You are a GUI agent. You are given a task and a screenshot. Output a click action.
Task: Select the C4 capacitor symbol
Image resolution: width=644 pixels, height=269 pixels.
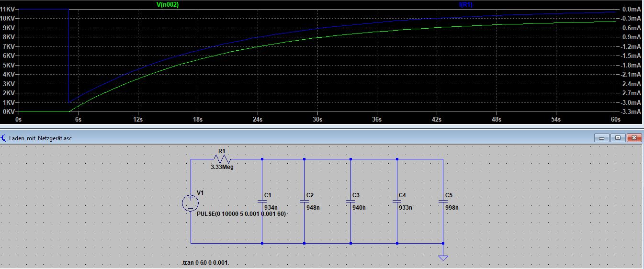click(x=397, y=201)
